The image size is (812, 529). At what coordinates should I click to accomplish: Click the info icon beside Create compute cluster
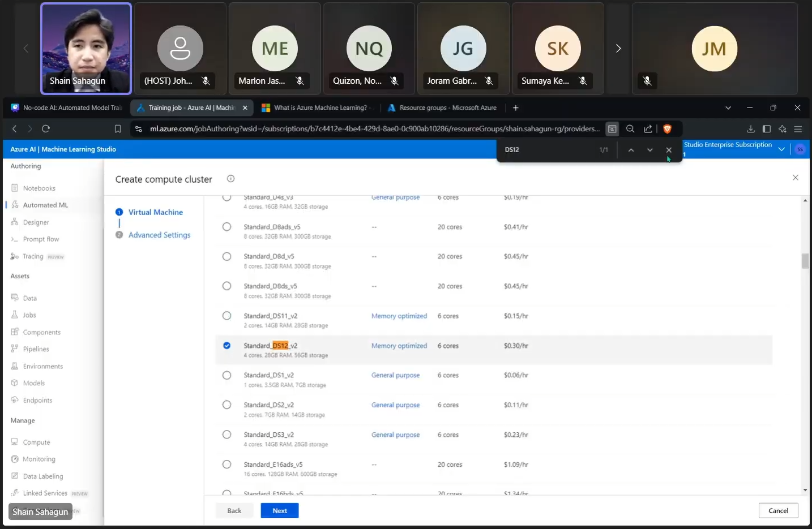click(230, 179)
